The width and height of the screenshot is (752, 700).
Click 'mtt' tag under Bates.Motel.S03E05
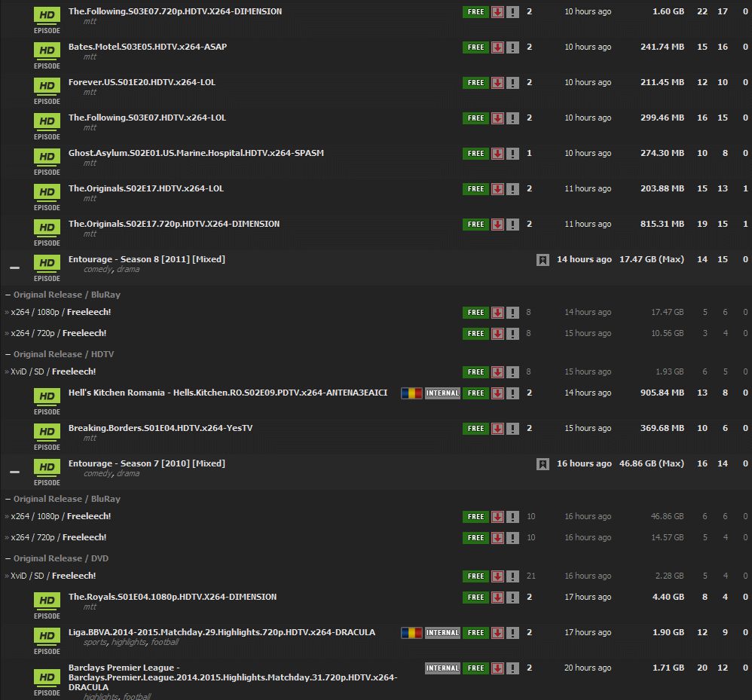point(90,57)
